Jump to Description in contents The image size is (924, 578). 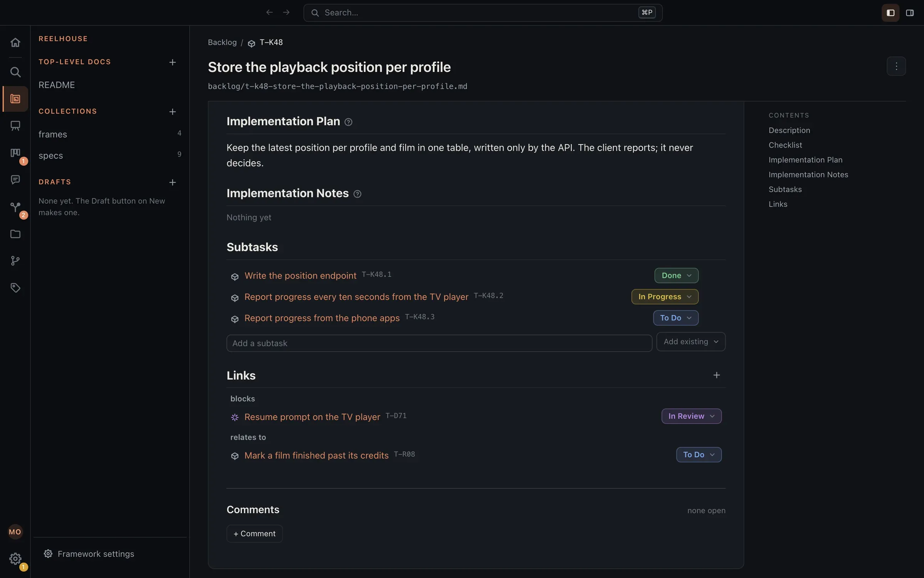[789, 130]
